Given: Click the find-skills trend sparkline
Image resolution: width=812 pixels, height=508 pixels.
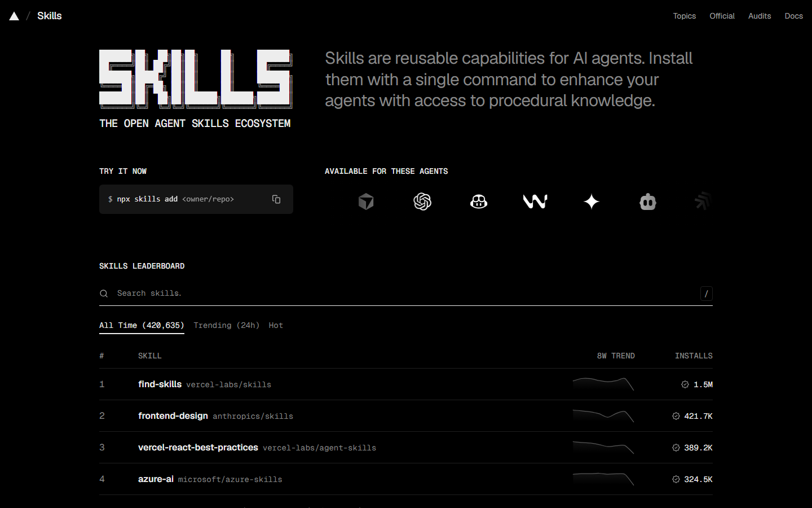Looking at the screenshot, I should tap(603, 384).
